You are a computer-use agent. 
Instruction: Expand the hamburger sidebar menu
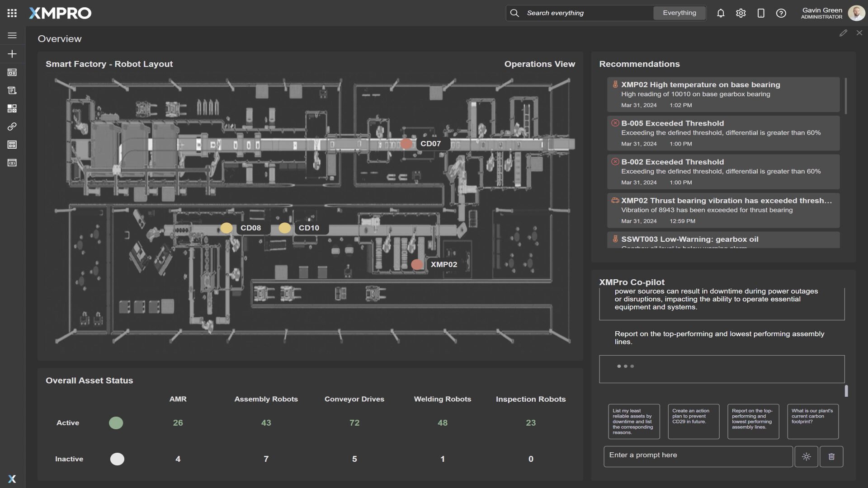12,35
